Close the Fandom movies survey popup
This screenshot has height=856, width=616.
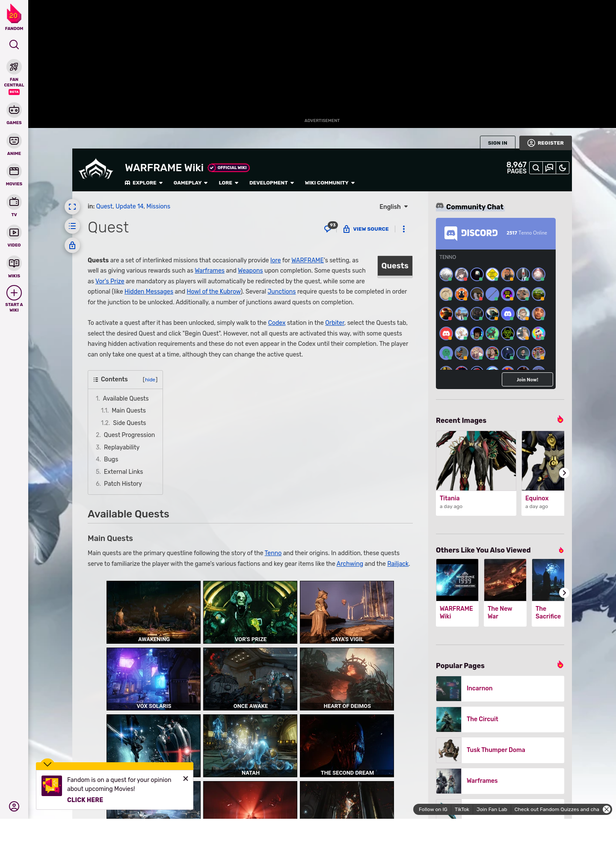tap(186, 779)
